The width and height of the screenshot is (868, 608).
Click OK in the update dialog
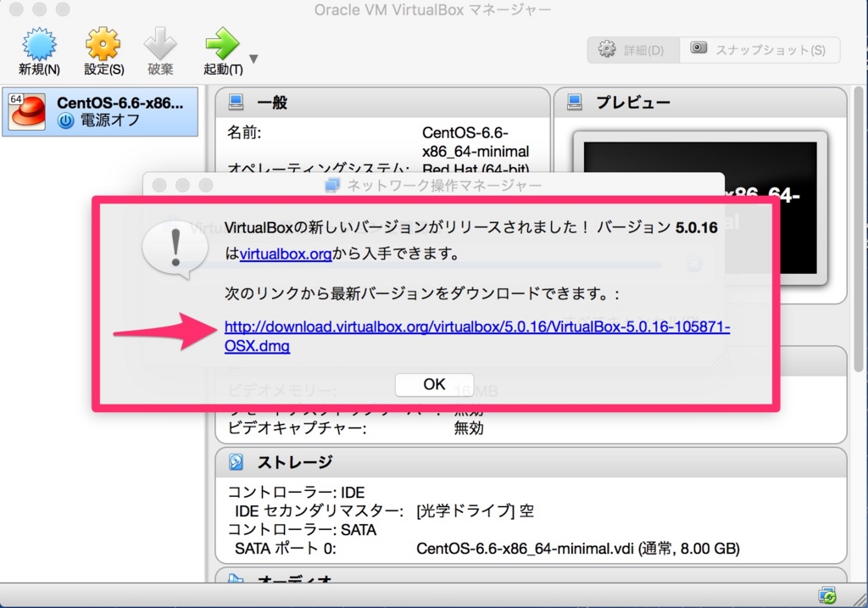click(434, 384)
